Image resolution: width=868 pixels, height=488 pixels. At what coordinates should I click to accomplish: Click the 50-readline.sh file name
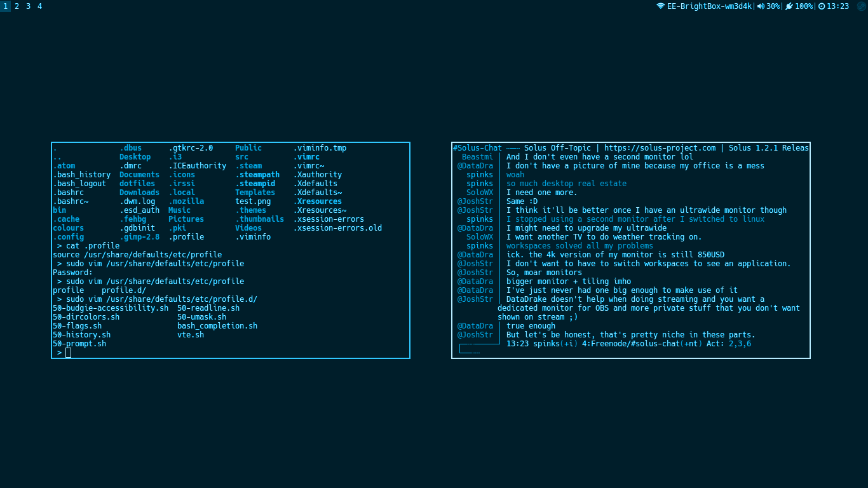pyautogui.click(x=208, y=308)
